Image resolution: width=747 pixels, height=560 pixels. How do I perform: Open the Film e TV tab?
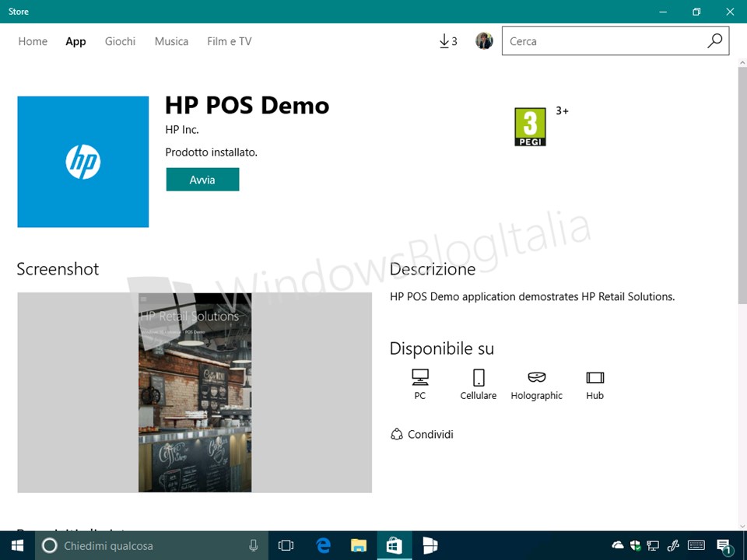pyautogui.click(x=229, y=41)
